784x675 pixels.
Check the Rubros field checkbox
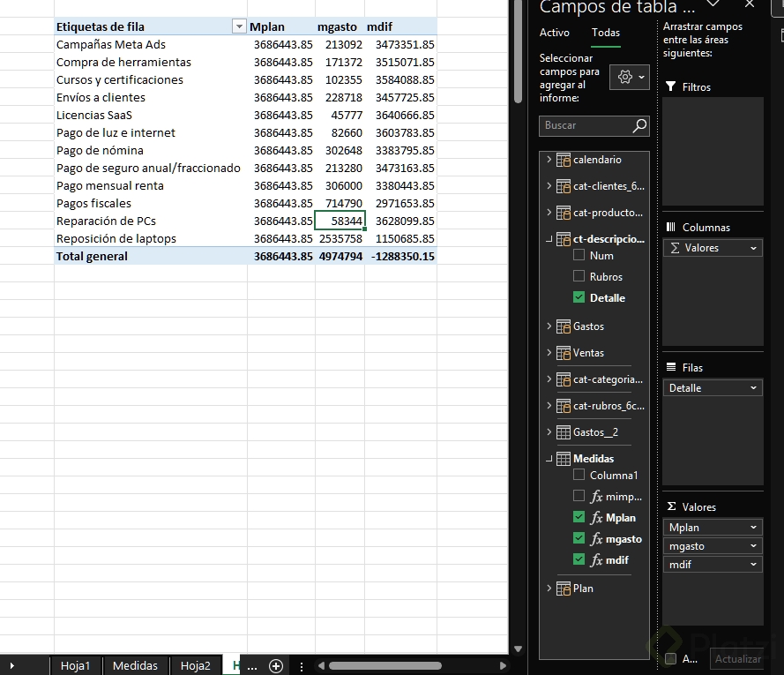pos(579,276)
